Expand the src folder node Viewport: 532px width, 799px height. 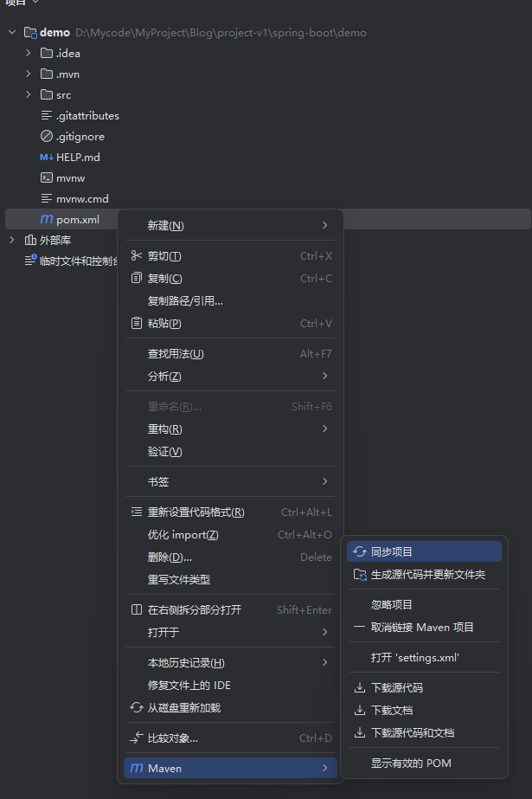pos(29,95)
